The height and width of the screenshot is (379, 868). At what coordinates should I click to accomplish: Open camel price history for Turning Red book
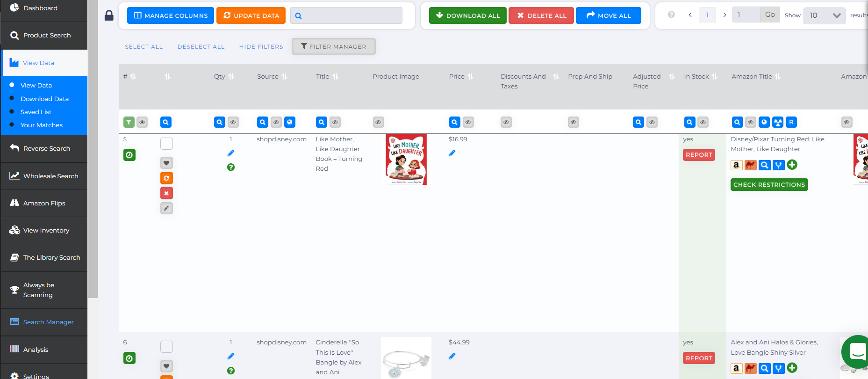click(750, 165)
